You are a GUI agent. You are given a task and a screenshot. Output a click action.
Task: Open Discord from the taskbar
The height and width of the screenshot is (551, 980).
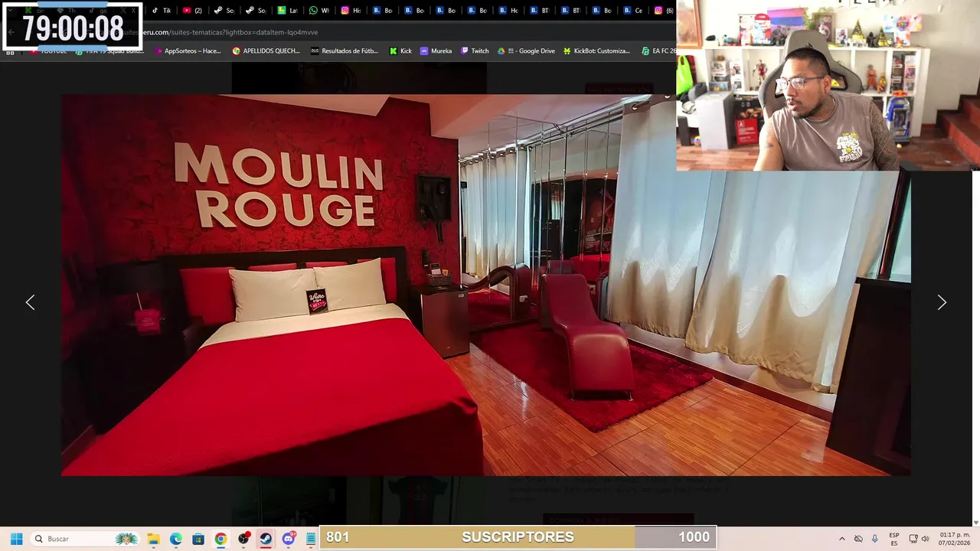(x=289, y=539)
